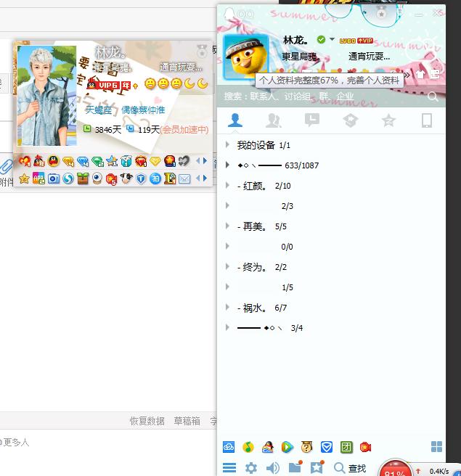Viewport: 461px width, 476px height.
Task: Click the 通宵玩耍 signature in QQ panel
Action: tap(369, 57)
